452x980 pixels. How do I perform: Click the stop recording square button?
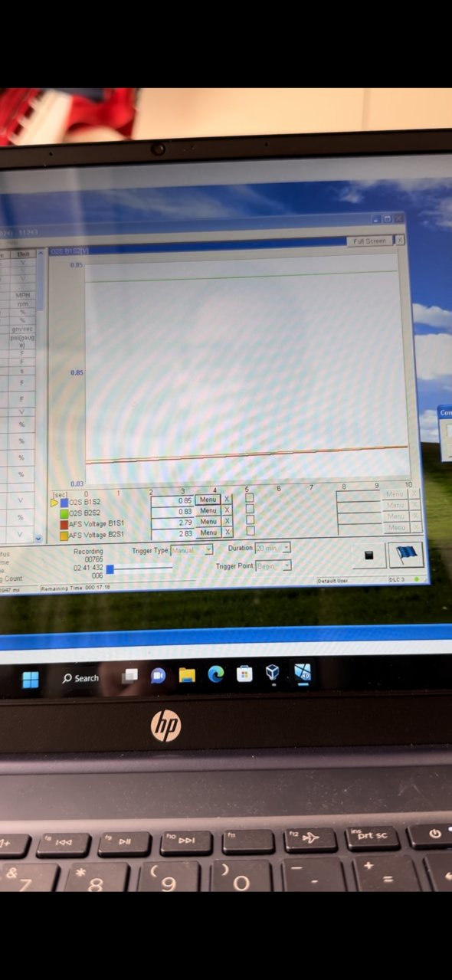(368, 556)
